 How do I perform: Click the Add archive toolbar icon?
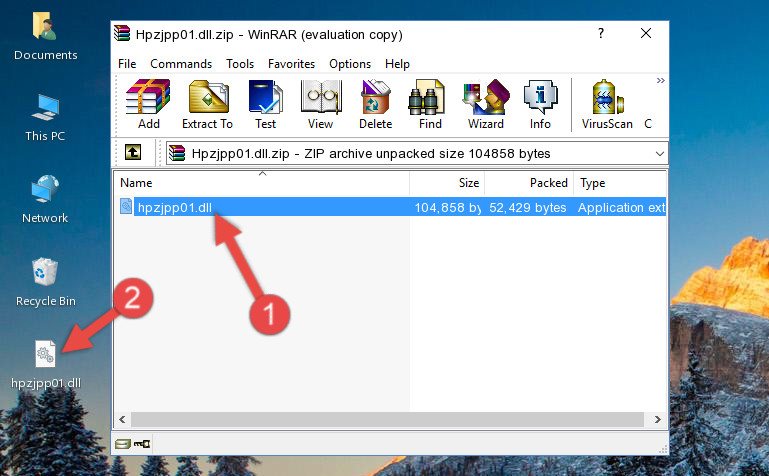[x=148, y=104]
